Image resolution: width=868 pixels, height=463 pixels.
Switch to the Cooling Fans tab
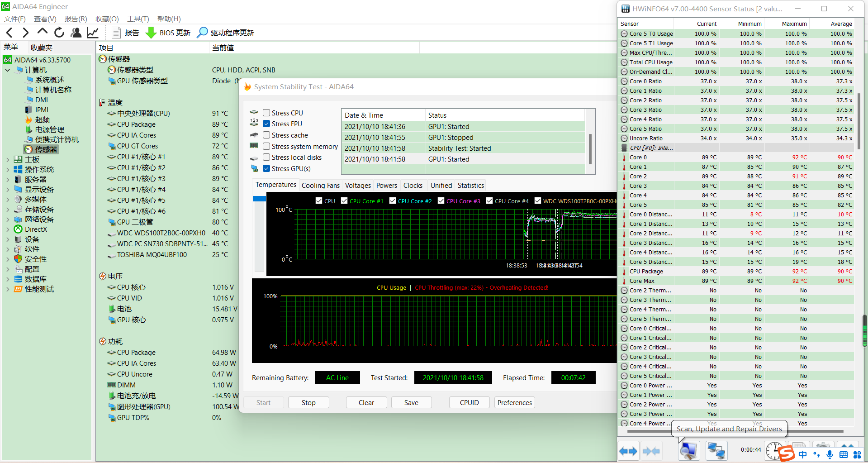click(x=321, y=186)
